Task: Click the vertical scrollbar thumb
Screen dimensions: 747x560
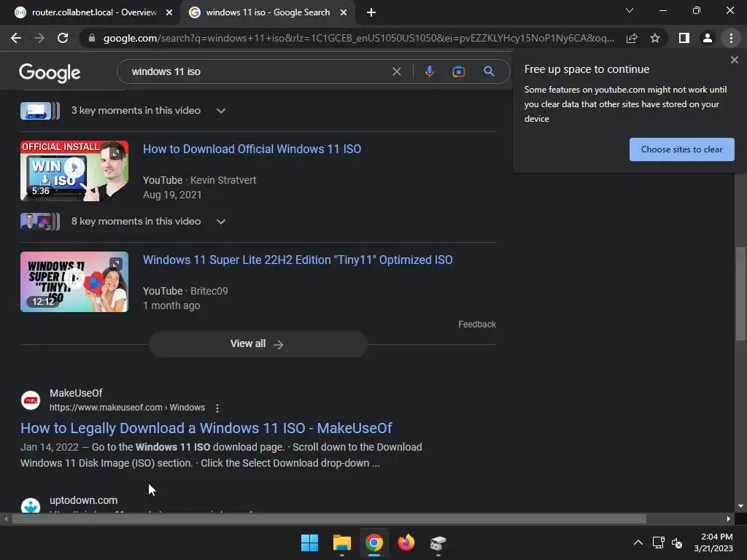Action: click(x=740, y=293)
